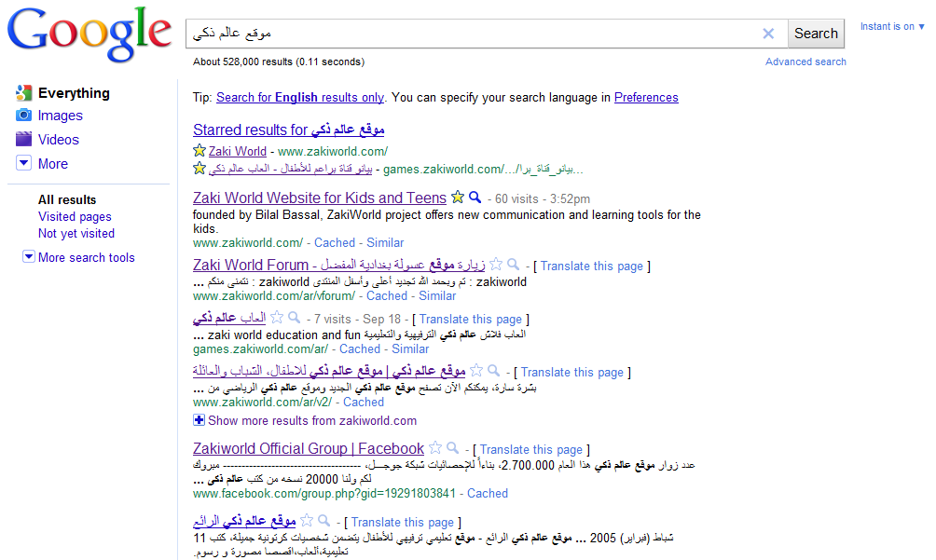Open Cached for www.zakiworld.com/ar/v2/
The image size is (936, 560).
click(364, 402)
